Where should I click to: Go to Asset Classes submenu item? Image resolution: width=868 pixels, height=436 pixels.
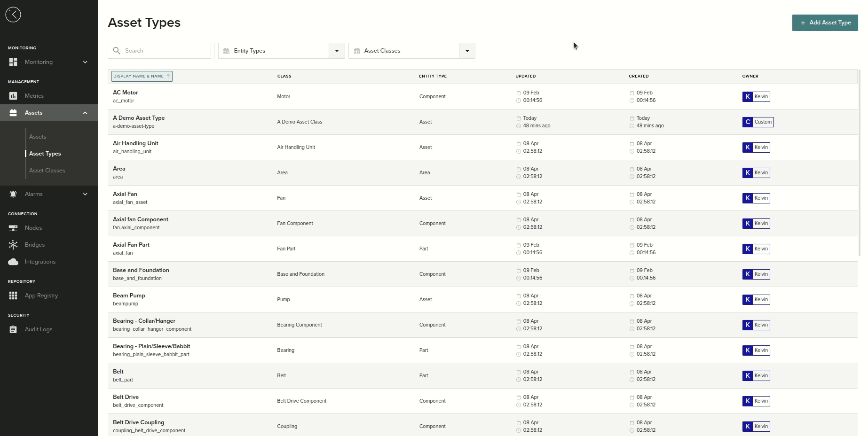pyautogui.click(x=47, y=171)
